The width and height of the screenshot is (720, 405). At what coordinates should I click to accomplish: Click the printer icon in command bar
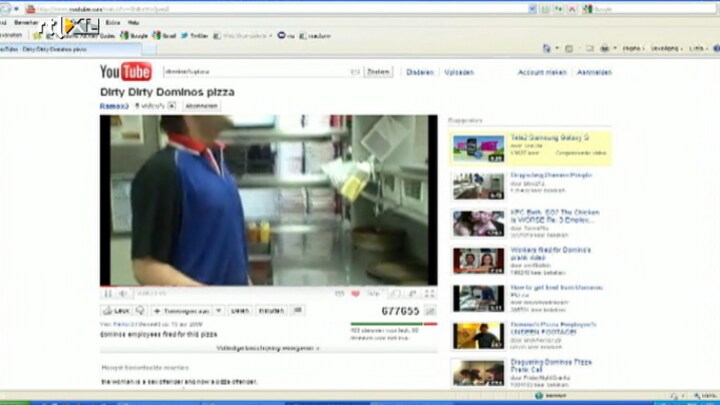[605, 49]
